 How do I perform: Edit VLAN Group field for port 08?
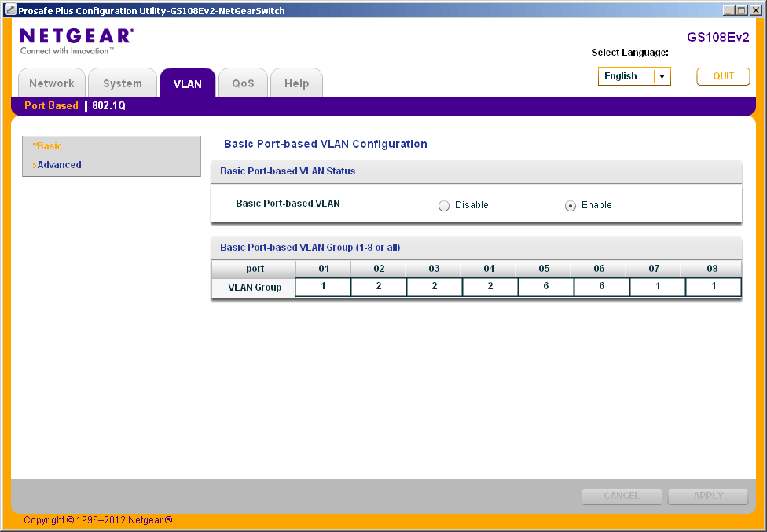pos(714,287)
